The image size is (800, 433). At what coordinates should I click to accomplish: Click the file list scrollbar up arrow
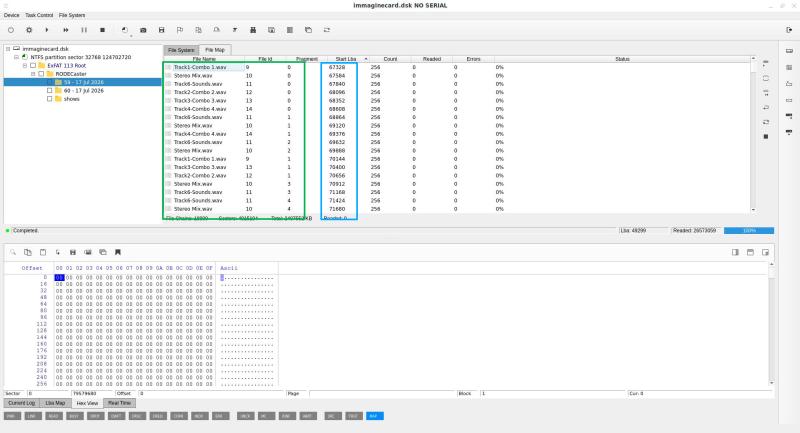pos(753,59)
